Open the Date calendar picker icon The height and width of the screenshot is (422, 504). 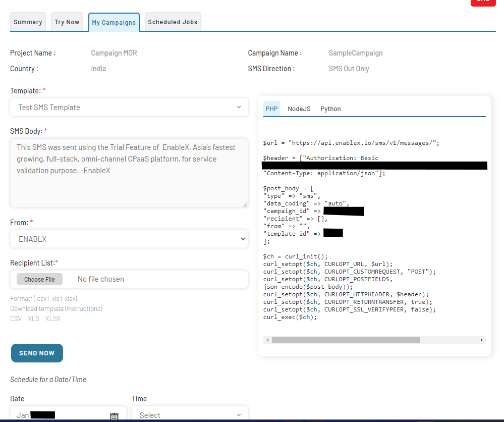(115, 415)
